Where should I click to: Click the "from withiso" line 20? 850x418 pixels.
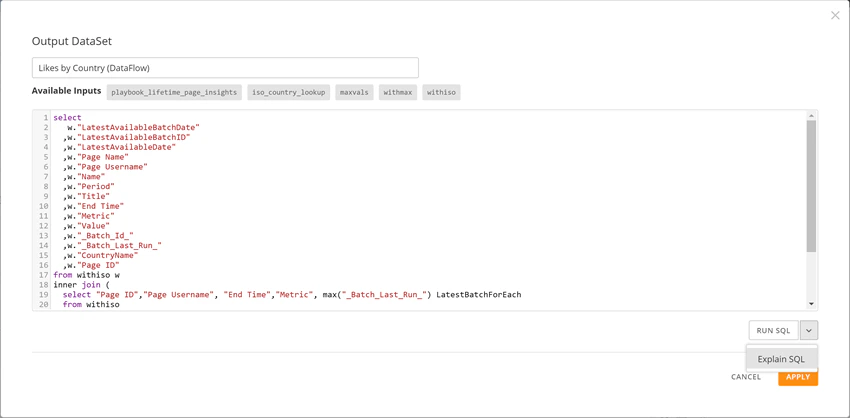[x=91, y=305]
